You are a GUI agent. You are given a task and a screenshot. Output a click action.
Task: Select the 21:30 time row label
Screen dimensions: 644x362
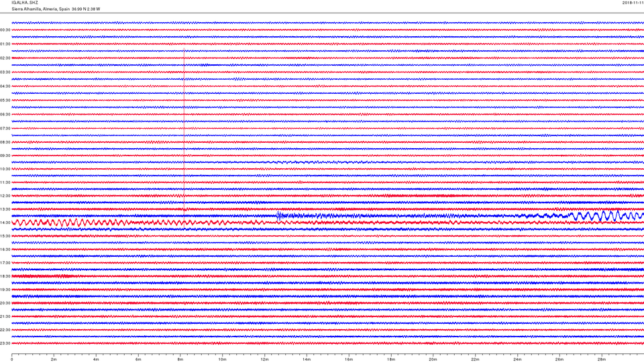pyautogui.click(x=5, y=316)
